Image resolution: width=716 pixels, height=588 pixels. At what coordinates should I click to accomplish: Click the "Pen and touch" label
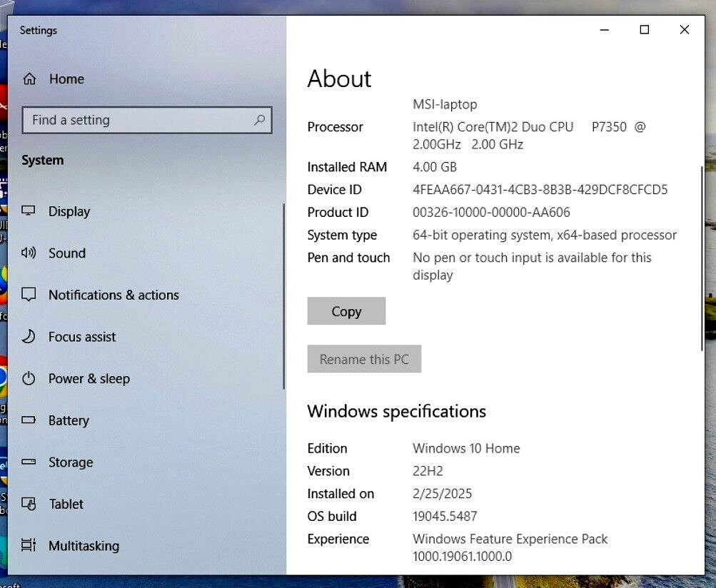[348, 258]
